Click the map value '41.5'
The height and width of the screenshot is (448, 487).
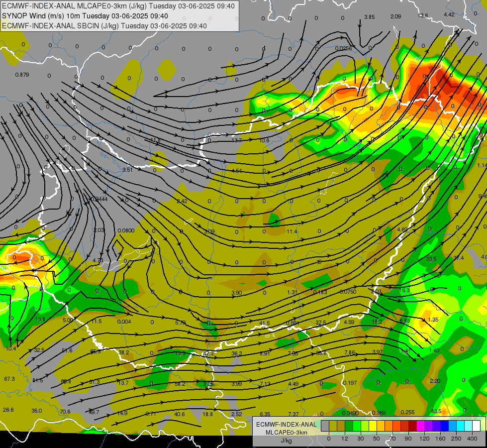coord(265,324)
